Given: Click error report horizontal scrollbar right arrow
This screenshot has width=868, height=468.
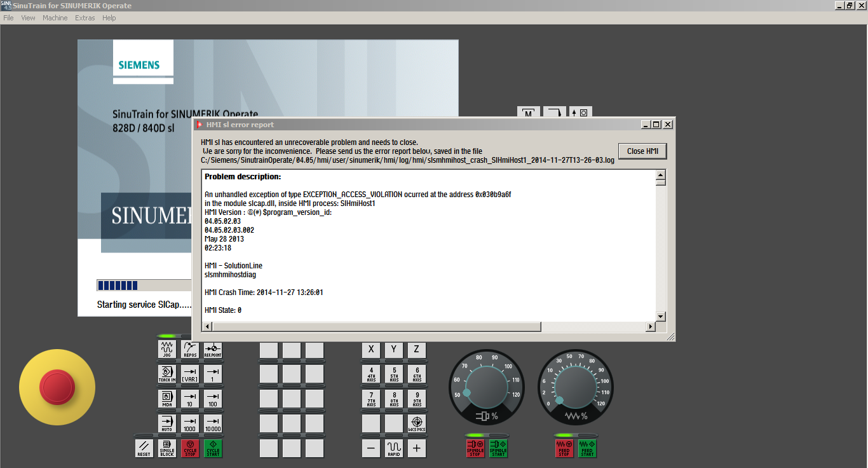Looking at the screenshot, I should pyautogui.click(x=650, y=327).
